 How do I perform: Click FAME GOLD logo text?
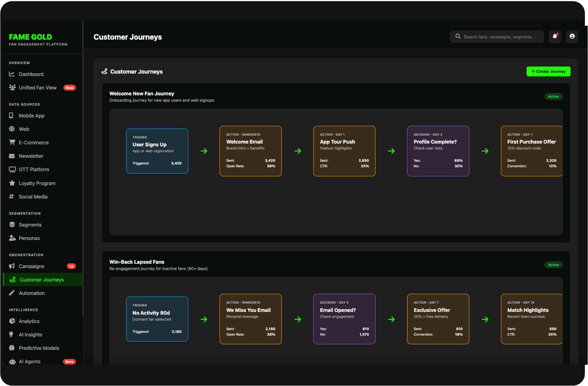[x=30, y=37]
